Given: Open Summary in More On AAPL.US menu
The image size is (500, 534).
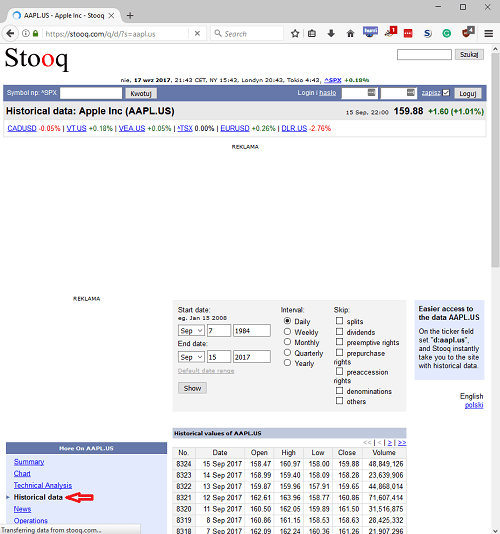Looking at the screenshot, I should coord(29,462).
